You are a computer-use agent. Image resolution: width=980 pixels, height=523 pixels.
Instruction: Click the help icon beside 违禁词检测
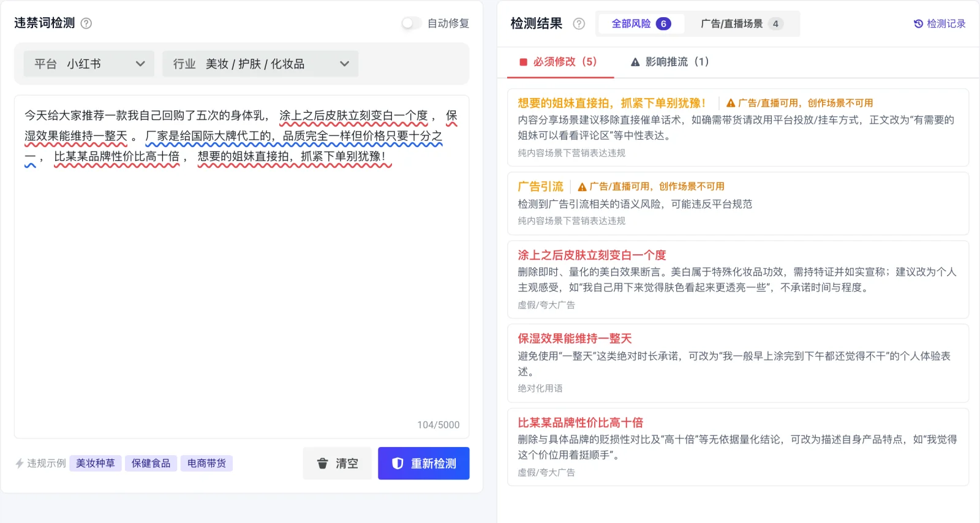pos(86,23)
